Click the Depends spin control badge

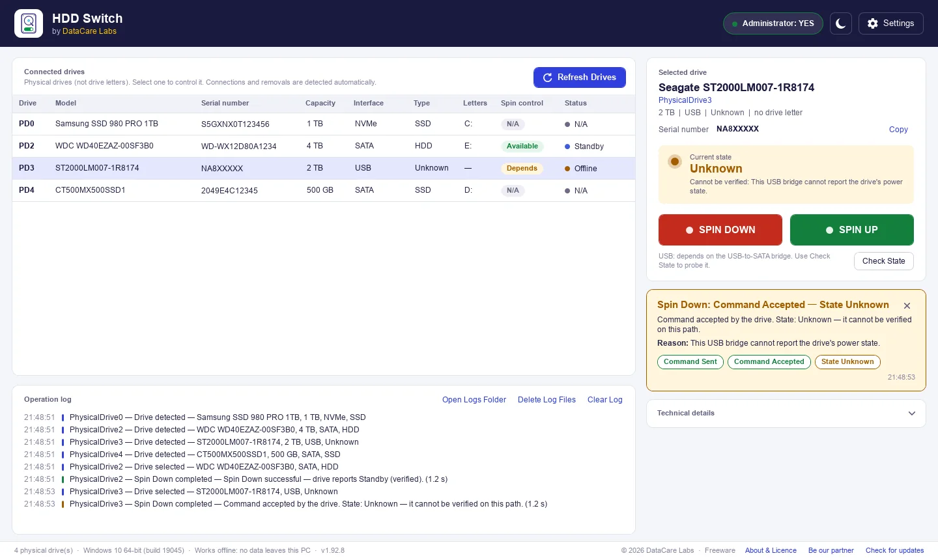coord(522,168)
